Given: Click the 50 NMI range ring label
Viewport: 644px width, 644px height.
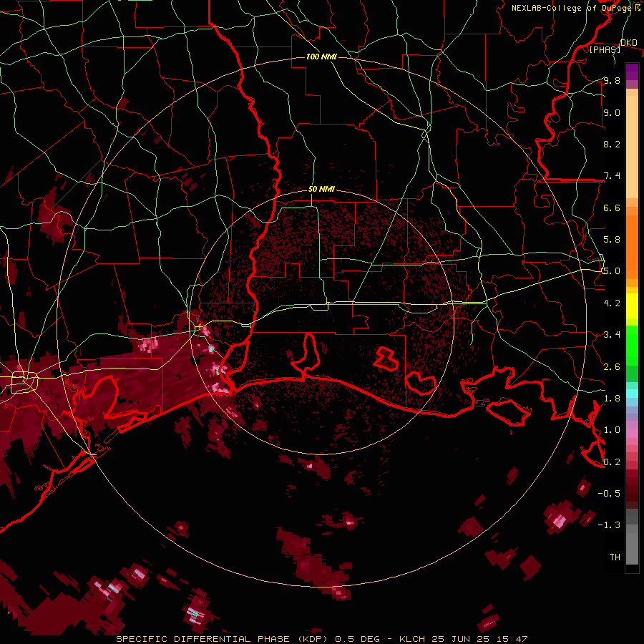Looking at the screenshot, I should tap(321, 189).
